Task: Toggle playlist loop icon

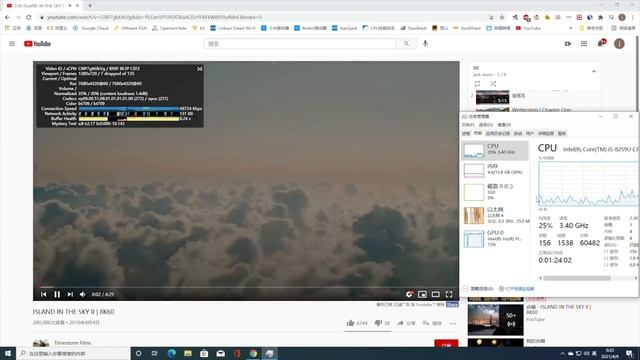Action: click(x=477, y=84)
